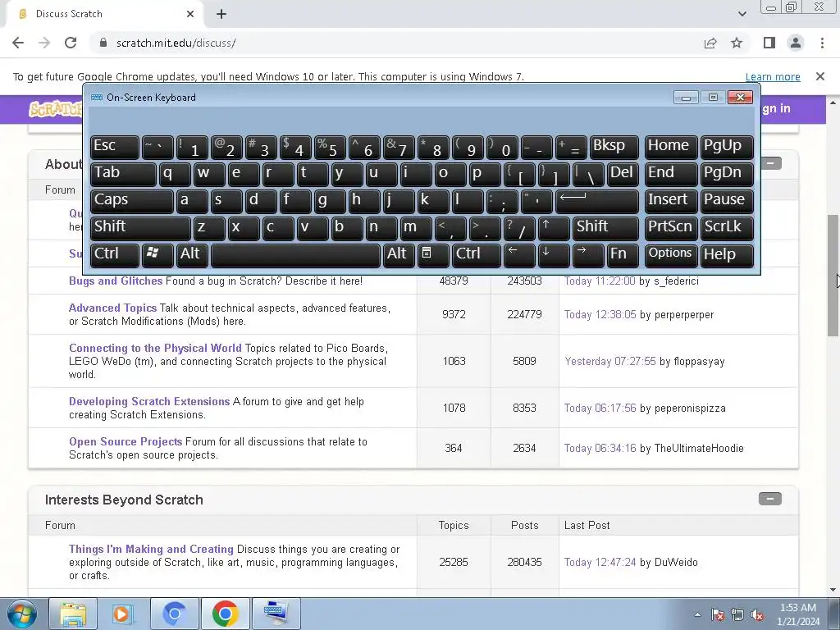
Task: Click the address bar URL field
Action: [x=396, y=43]
